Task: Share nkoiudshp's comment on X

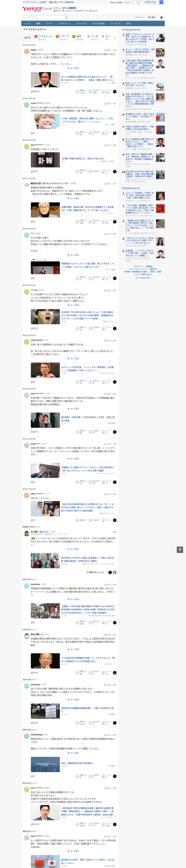Action: coord(115,776)
